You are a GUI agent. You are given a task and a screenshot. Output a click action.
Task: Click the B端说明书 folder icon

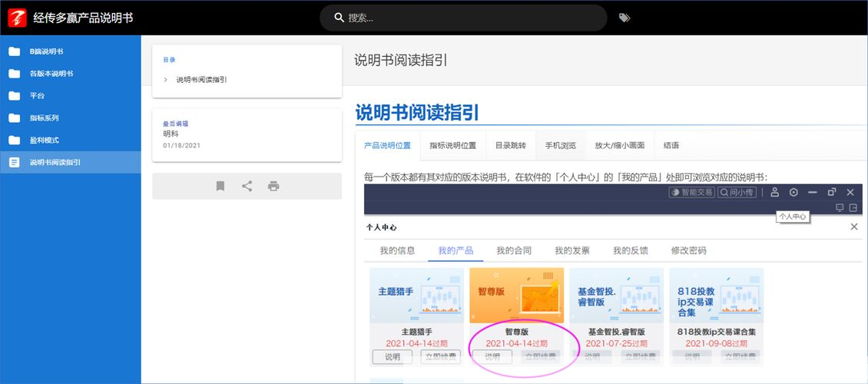coord(15,51)
